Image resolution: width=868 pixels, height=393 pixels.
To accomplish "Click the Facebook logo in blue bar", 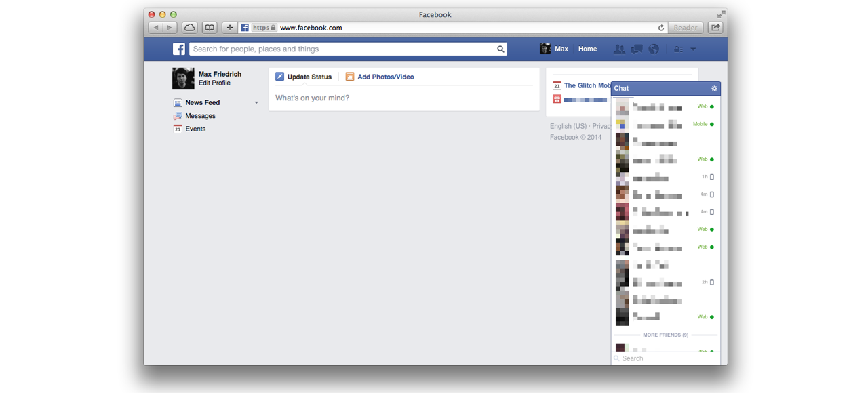I will (x=179, y=49).
